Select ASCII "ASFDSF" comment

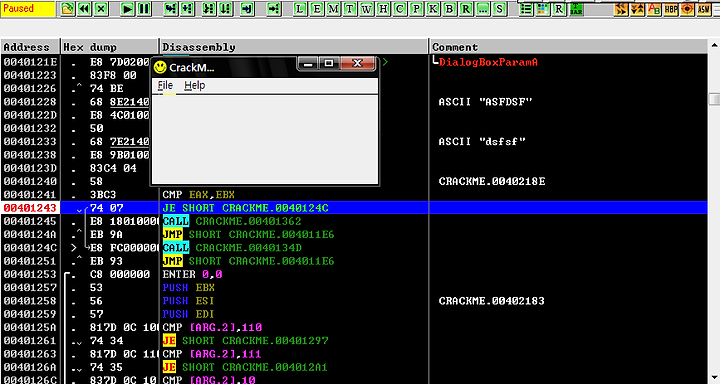[x=485, y=102]
